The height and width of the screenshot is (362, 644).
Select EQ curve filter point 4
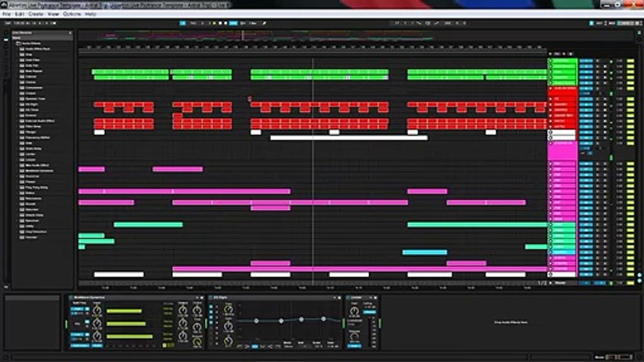point(324,319)
